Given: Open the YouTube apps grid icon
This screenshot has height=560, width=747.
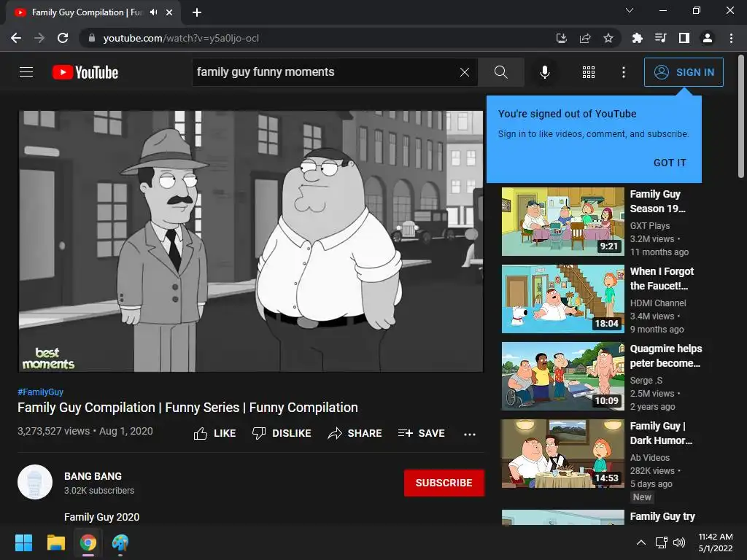Looking at the screenshot, I should pos(589,72).
